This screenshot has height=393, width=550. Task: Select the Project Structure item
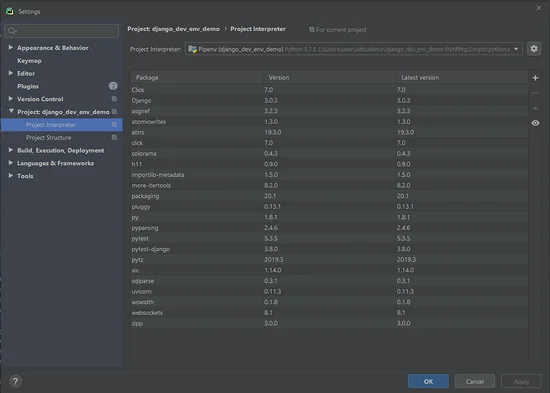coord(48,138)
